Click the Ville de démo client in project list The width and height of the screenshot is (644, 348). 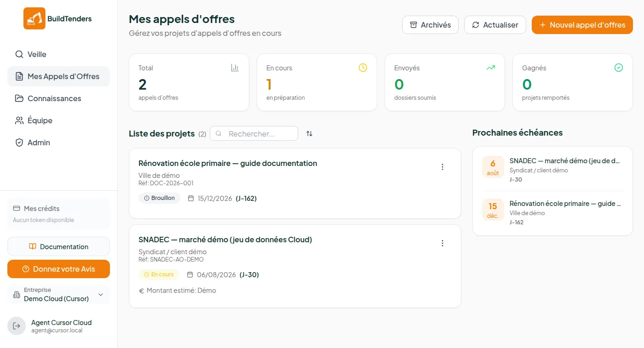pyautogui.click(x=159, y=175)
